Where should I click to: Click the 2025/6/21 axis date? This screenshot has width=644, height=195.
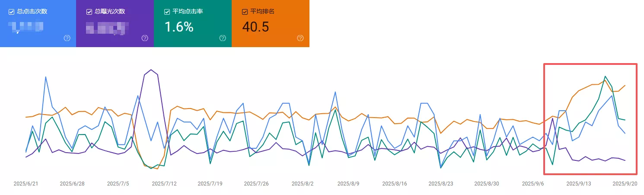tap(26, 184)
